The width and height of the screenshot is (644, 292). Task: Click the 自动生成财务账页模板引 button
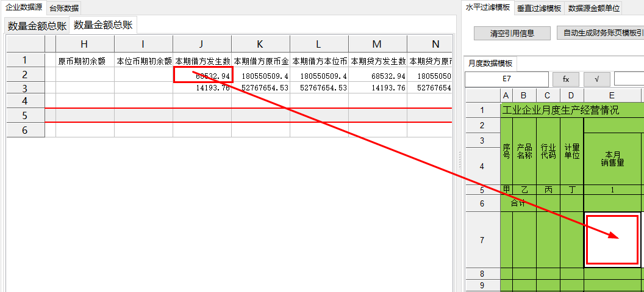tap(600, 34)
